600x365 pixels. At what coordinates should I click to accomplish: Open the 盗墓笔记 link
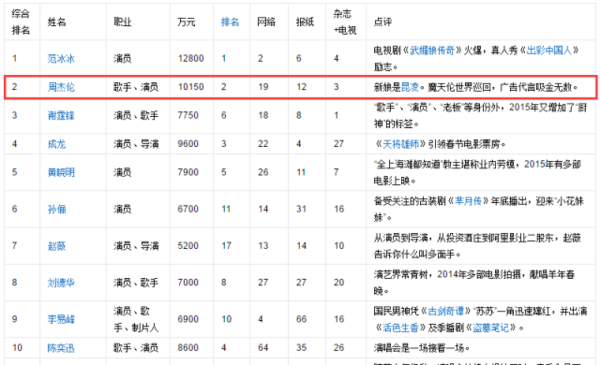491,328
